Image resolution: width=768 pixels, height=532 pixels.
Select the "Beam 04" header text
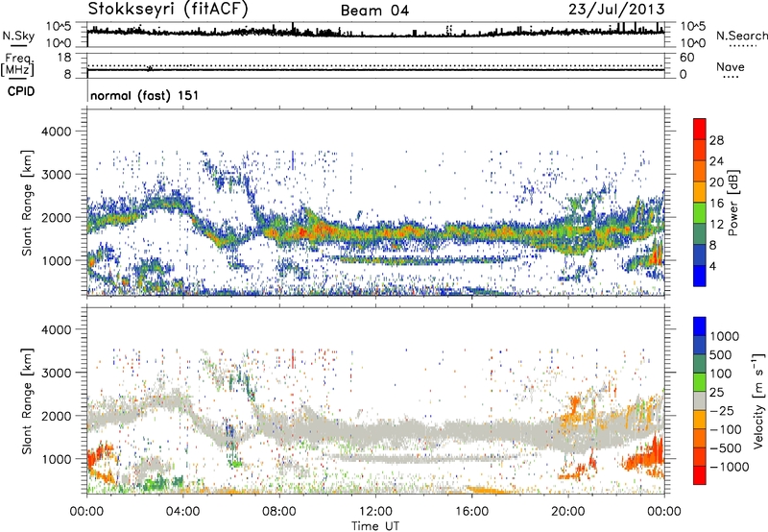(374, 11)
